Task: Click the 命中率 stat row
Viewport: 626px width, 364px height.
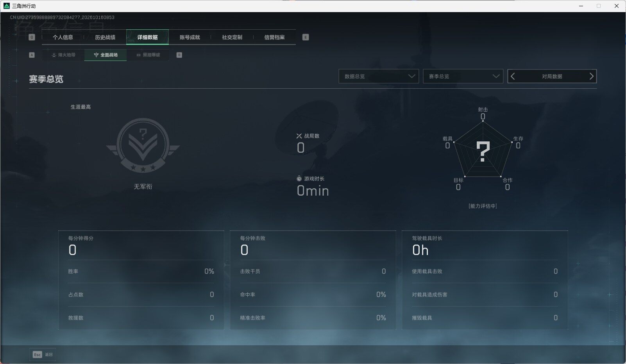Action: point(313,294)
